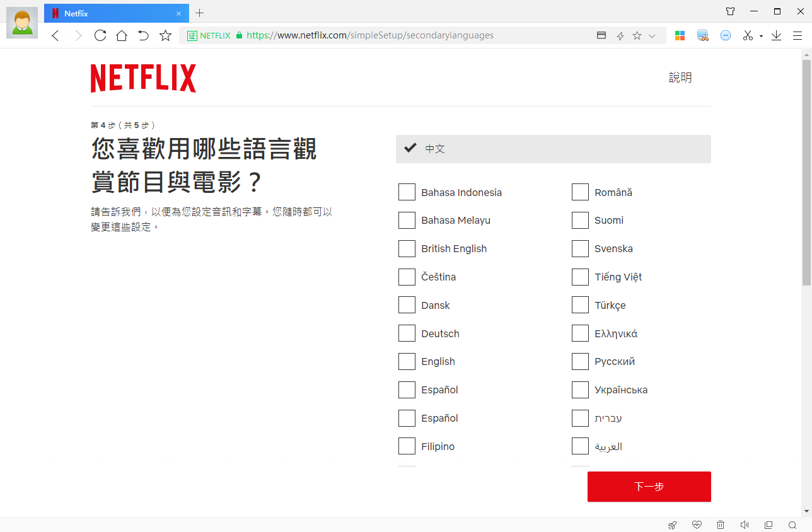Expand the scissors tool dropdown arrow
This screenshot has width=812, height=532.
coord(761,37)
